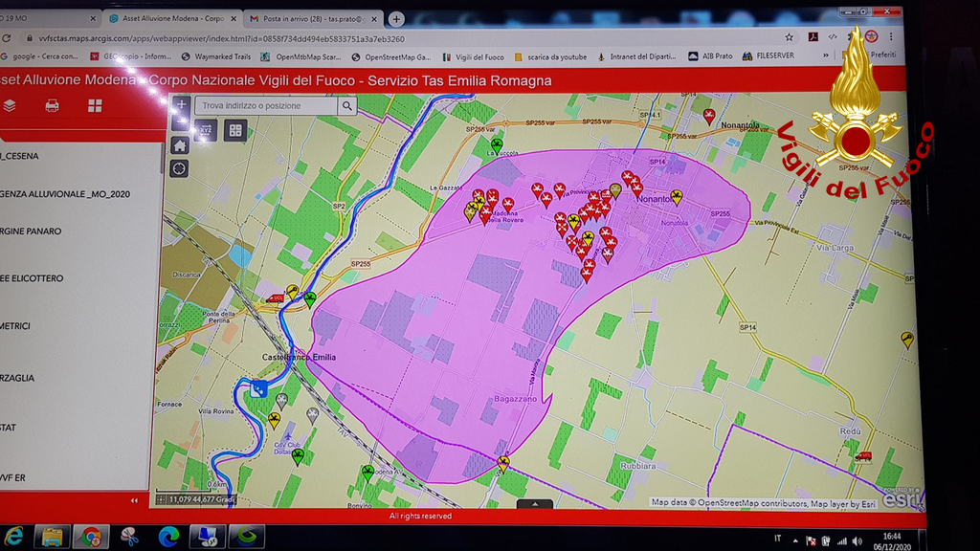Launch Internet Explorer from taskbar
Screen dimensions: 980x551
pos(13,537)
